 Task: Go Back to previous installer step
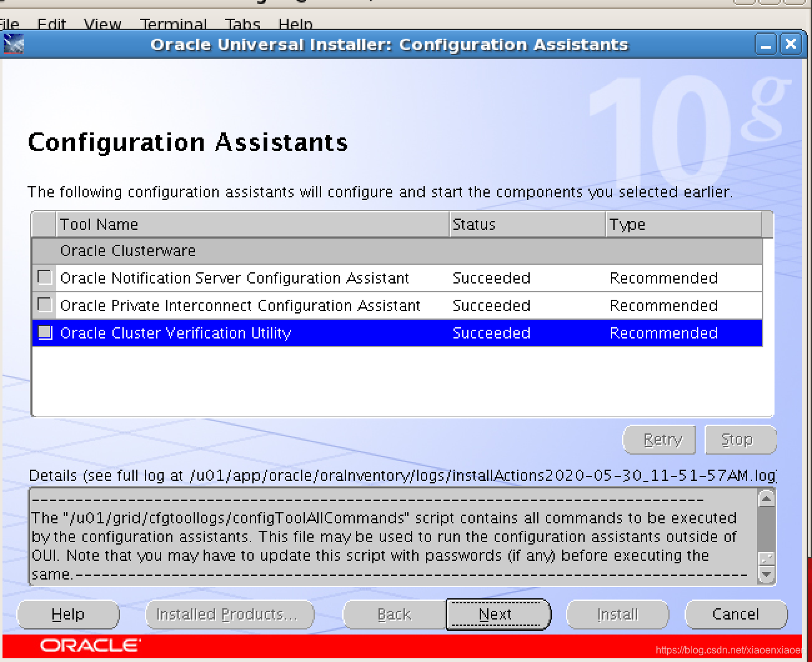[394, 615]
